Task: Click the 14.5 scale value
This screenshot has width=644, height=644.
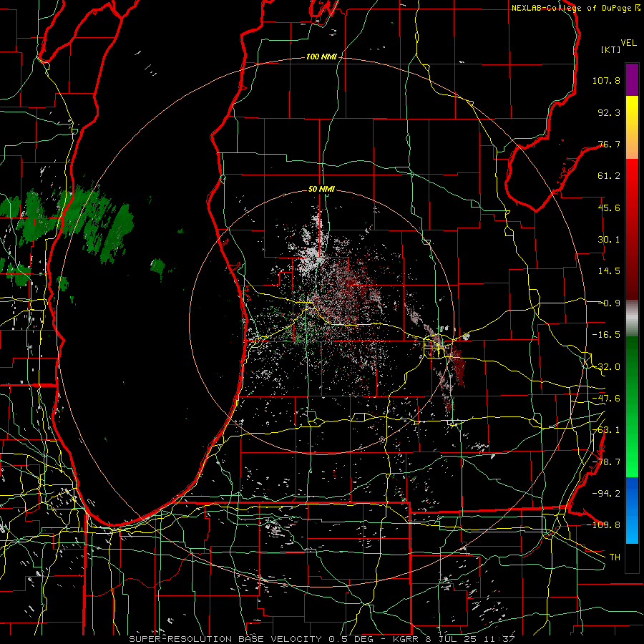Action: click(x=609, y=271)
